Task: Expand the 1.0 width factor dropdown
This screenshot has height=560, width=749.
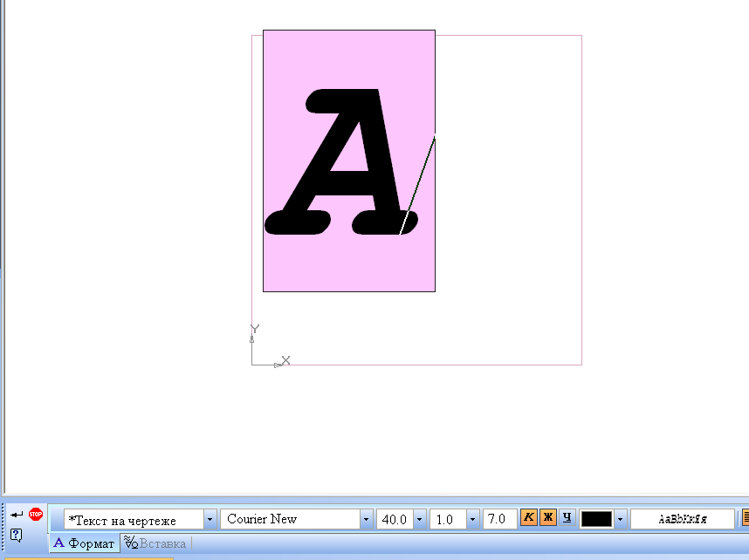Action: [x=472, y=520]
